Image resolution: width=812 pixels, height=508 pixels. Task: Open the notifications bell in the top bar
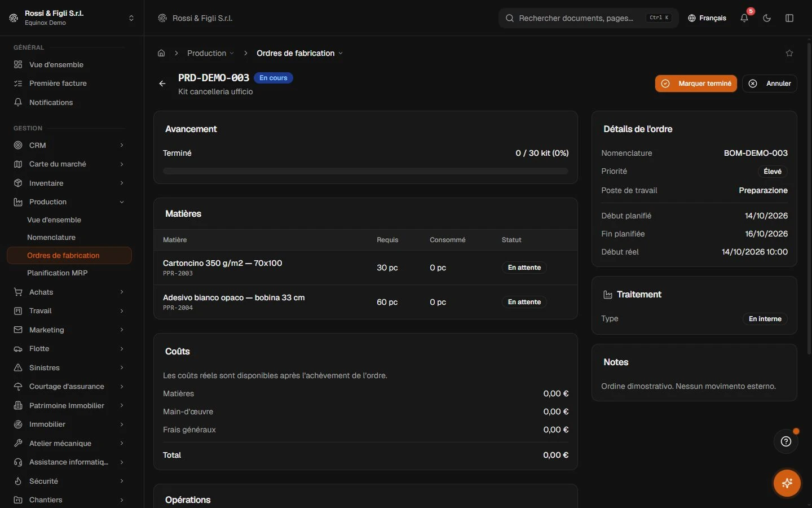tap(744, 18)
